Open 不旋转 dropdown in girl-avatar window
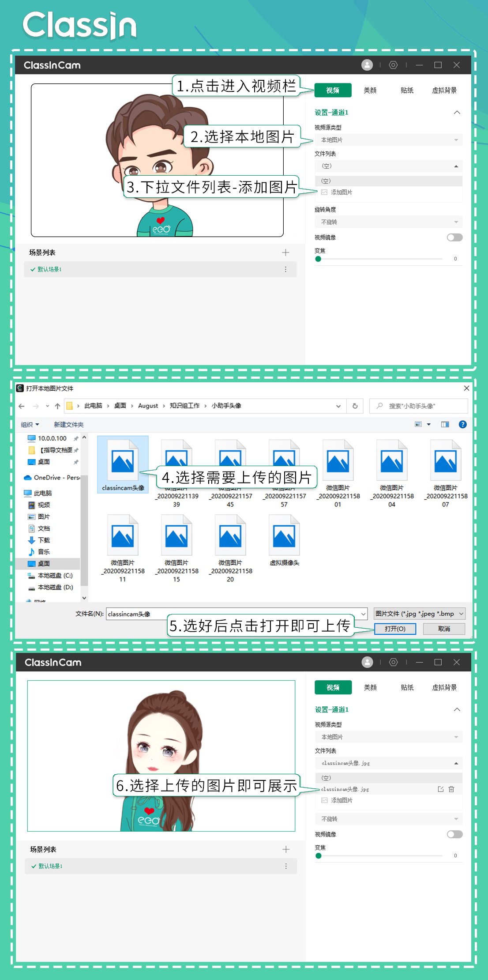The height and width of the screenshot is (980, 488). click(x=389, y=819)
